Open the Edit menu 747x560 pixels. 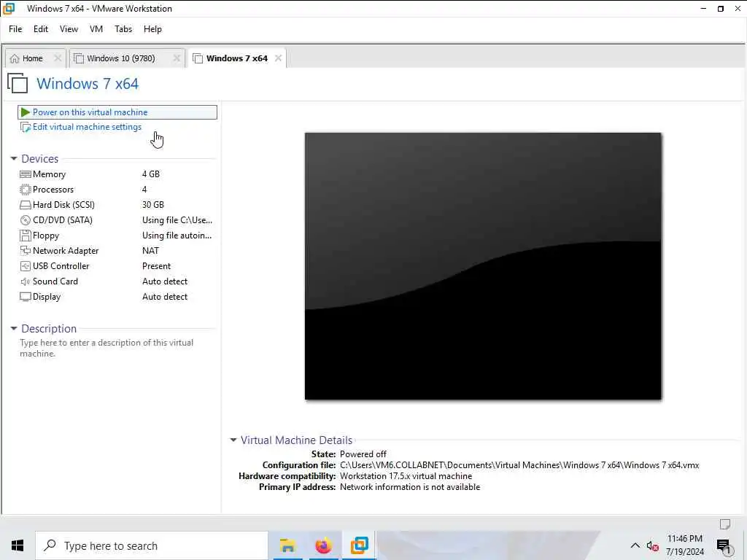tap(41, 29)
